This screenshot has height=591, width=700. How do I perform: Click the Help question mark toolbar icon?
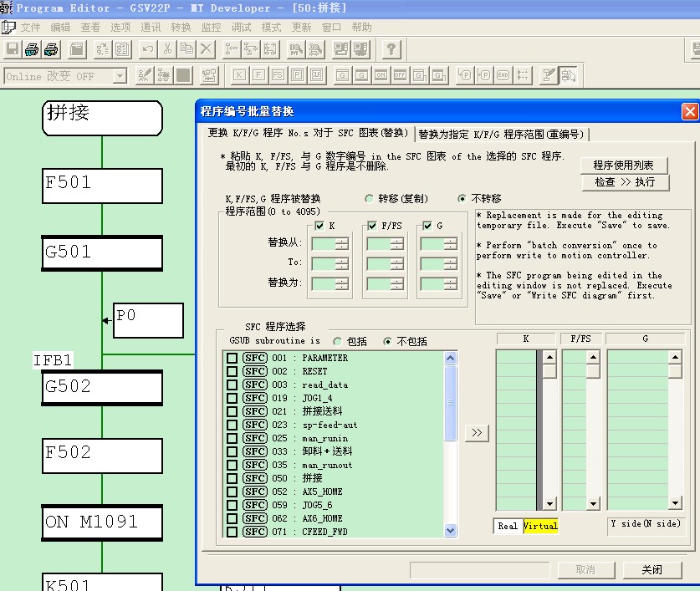click(x=391, y=49)
